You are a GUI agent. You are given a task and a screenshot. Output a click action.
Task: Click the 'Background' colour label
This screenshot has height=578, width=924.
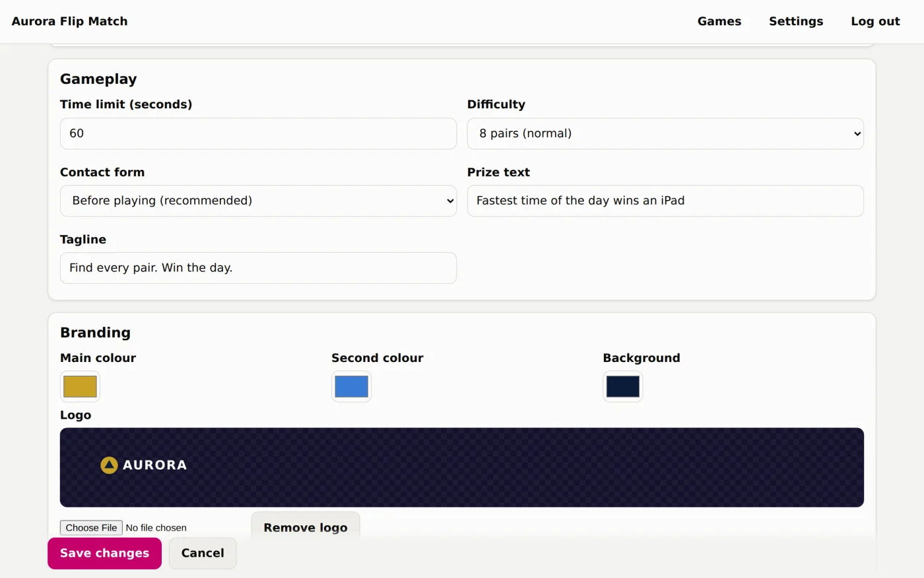[x=642, y=358]
